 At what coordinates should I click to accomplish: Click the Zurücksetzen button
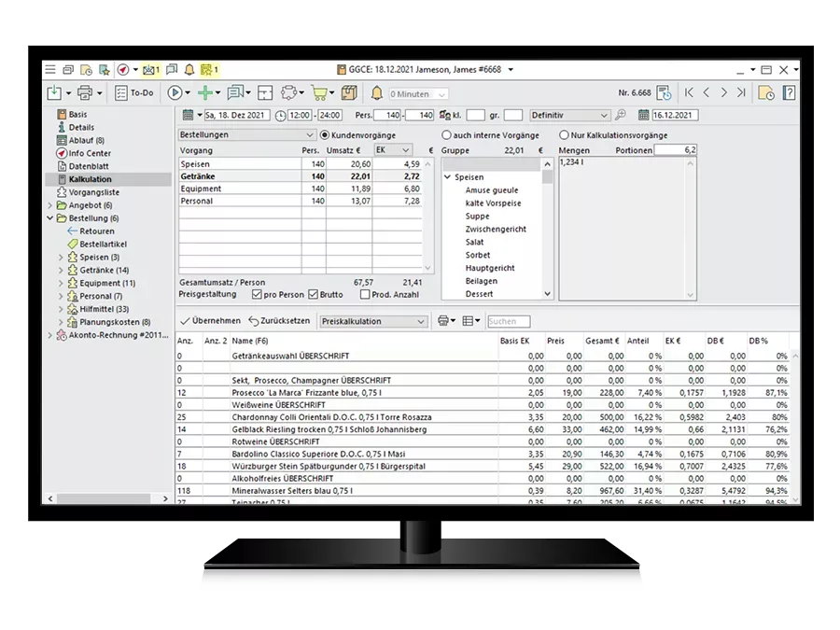coord(279,321)
